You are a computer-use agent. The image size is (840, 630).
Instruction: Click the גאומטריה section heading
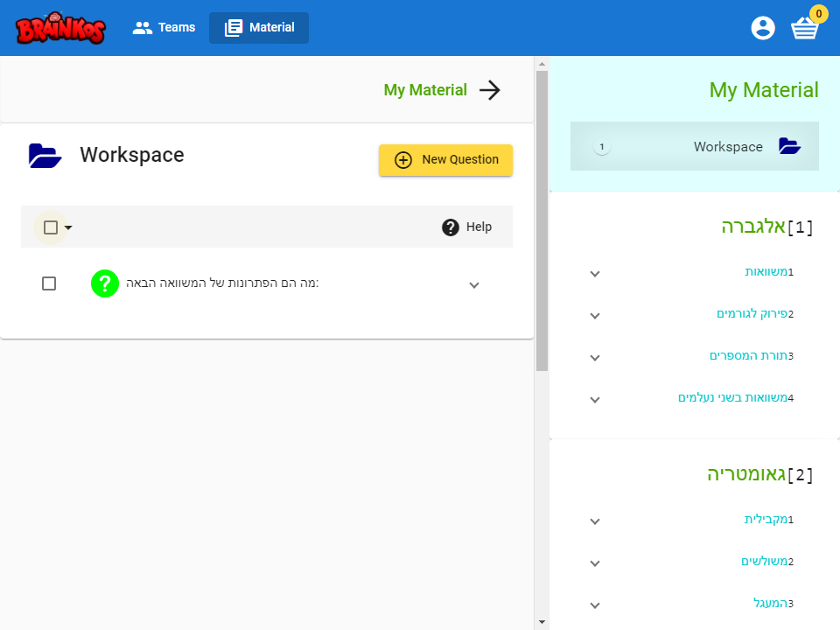[746, 474]
